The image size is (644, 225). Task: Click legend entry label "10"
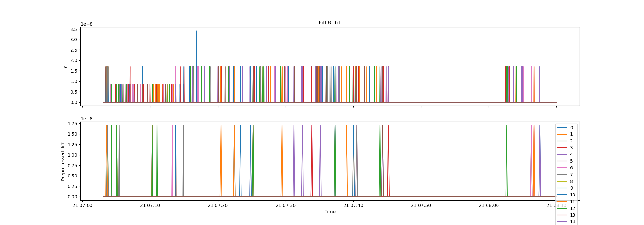pos(573,195)
